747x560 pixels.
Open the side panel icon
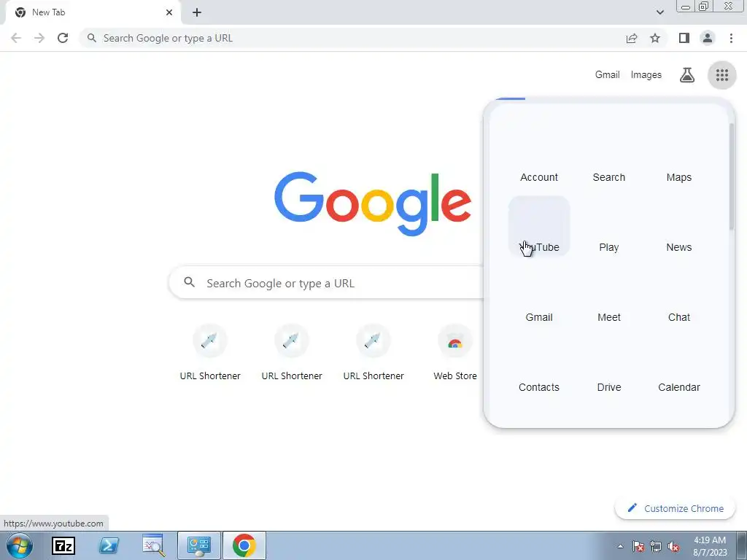[x=684, y=38]
